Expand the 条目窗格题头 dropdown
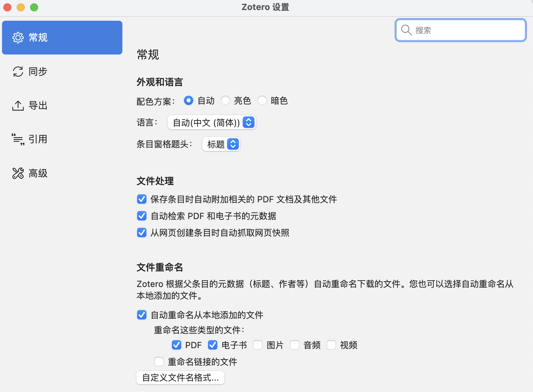The image size is (533, 392). pyautogui.click(x=221, y=144)
